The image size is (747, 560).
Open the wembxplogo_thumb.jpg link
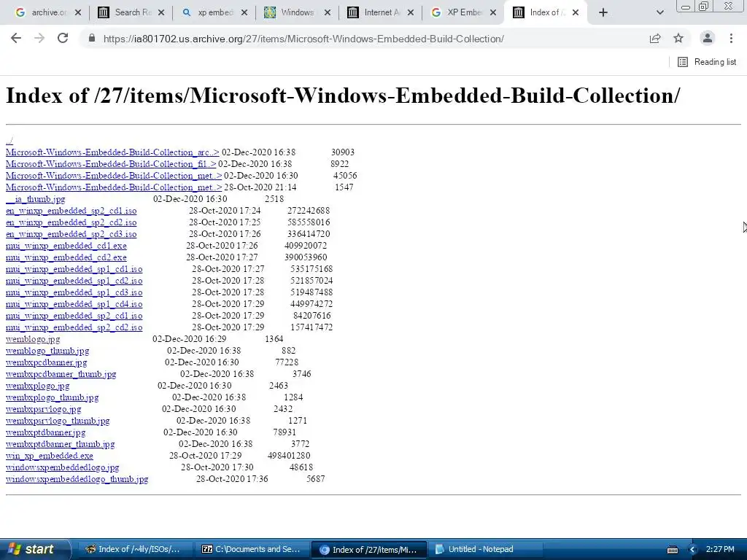[x=52, y=397]
